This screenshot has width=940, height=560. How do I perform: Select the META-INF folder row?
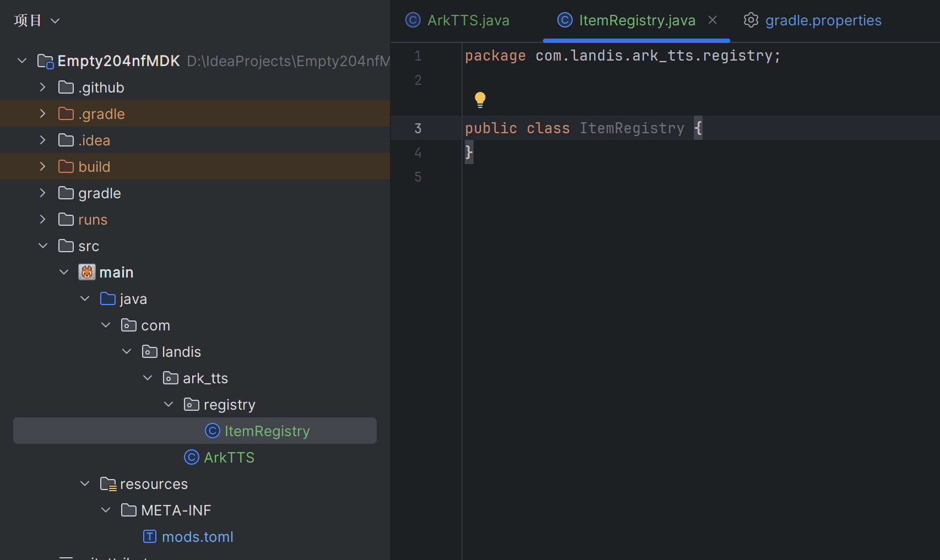pos(195,510)
